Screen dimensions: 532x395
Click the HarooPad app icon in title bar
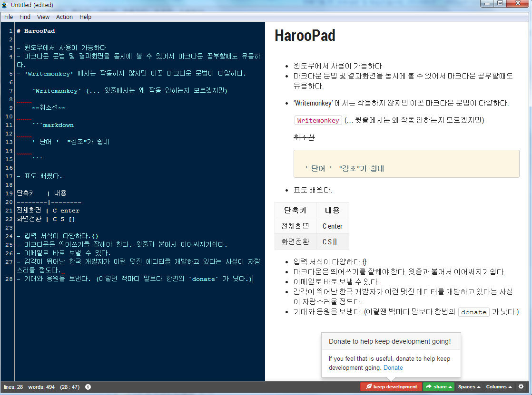tap(4, 5)
